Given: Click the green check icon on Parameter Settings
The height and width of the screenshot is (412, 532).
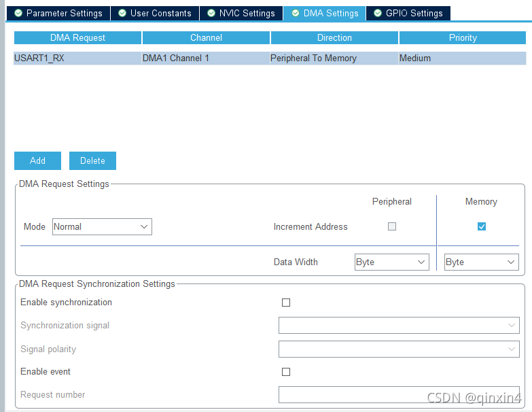Looking at the screenshot, I should click(x=18, y=13).
